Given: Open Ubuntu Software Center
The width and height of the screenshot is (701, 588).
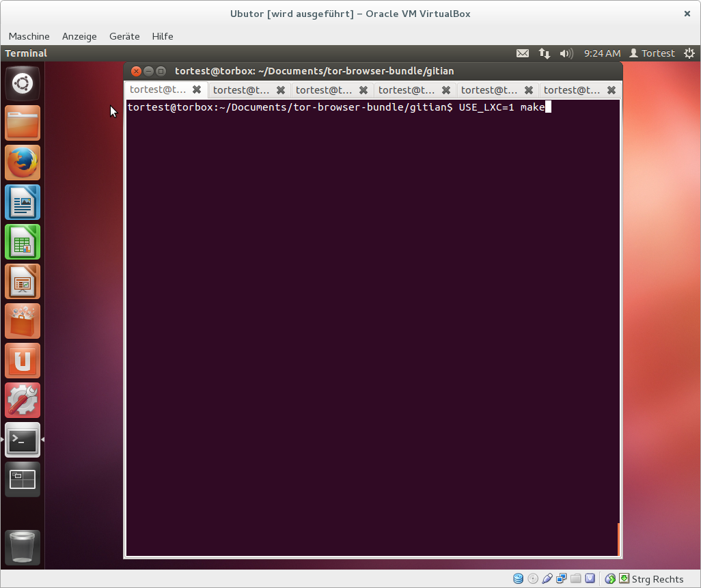Looking at the screenshot, I should pyautogui.click(x=23, y=321).
